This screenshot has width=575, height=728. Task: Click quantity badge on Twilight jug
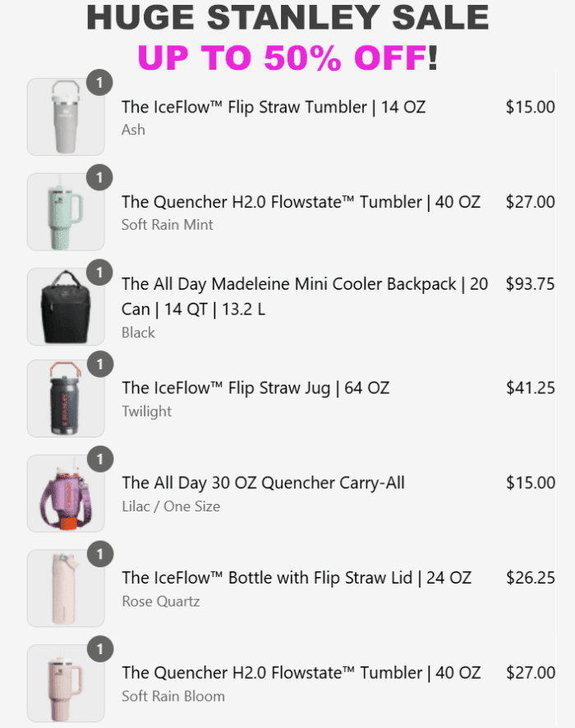(x=99, y=364)
